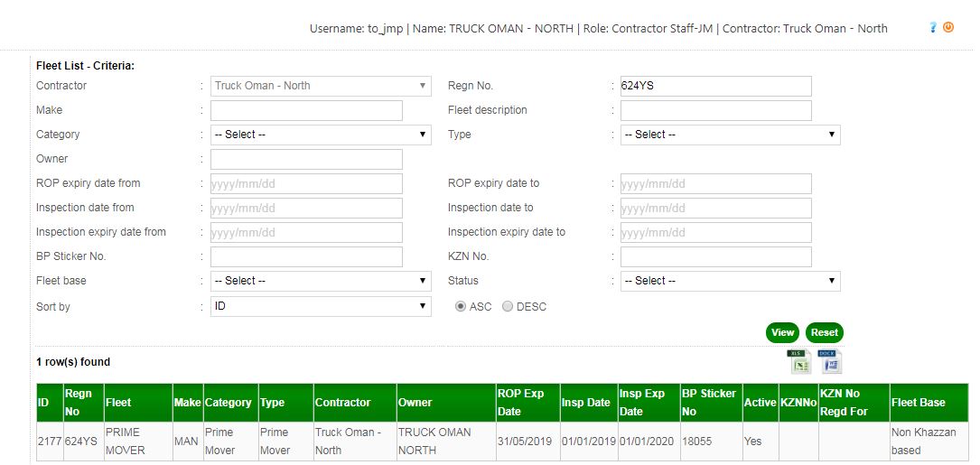The width and height of the screenshot is (980, 465).
Task: Focus the Make text field
Action: pos(306,110)
